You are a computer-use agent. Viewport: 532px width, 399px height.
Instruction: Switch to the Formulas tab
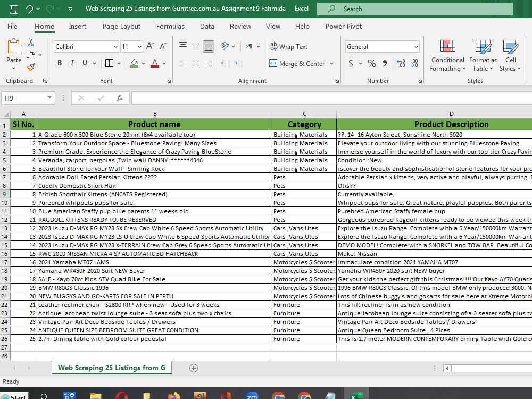(x=170, y=27)
